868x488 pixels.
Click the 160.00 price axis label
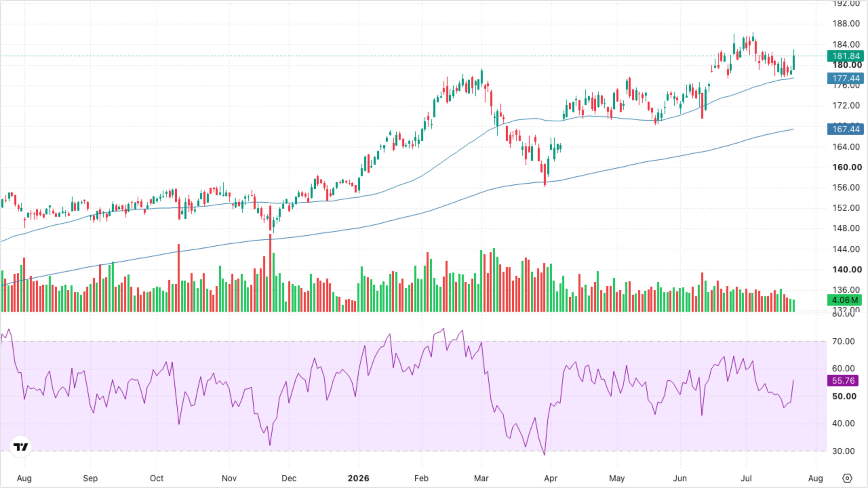point(847,167)
